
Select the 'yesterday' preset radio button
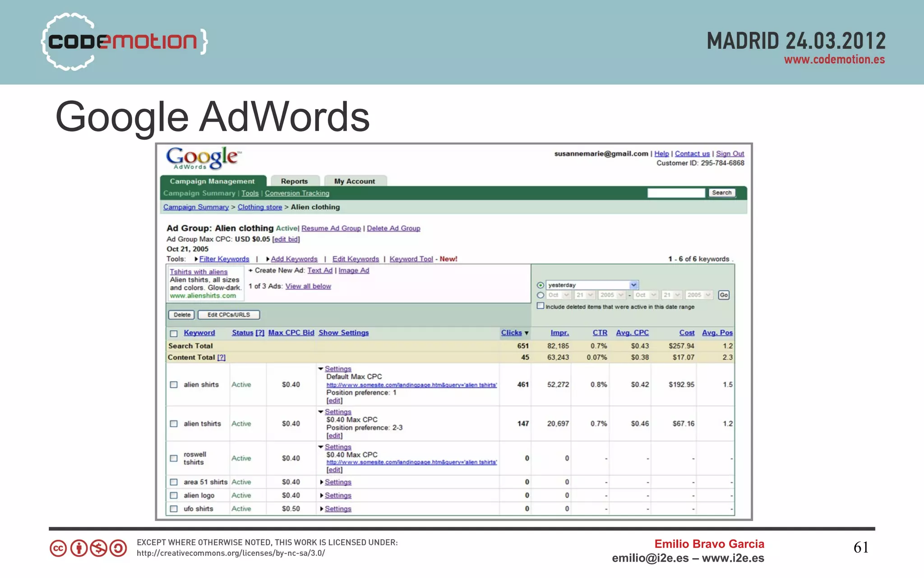541,285
